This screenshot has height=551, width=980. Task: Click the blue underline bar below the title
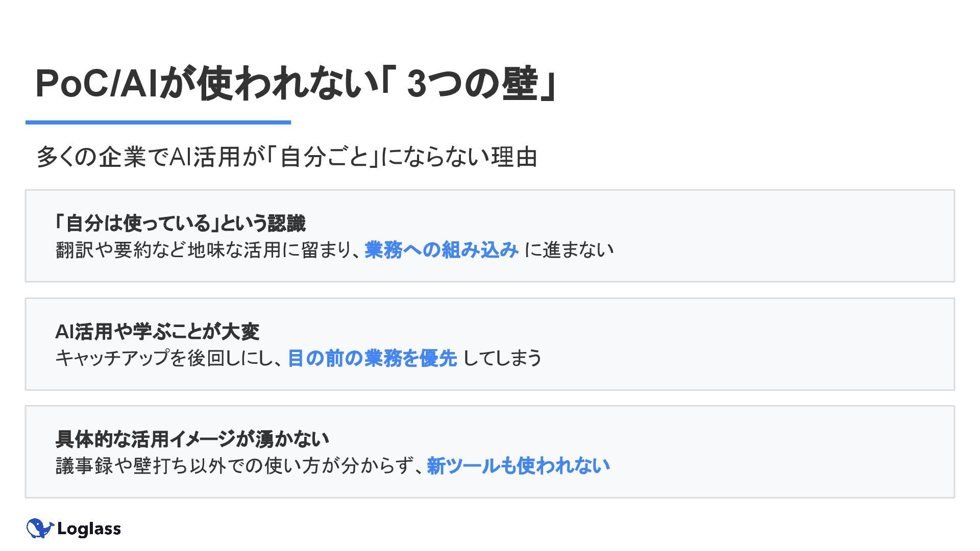pos(158,122)
